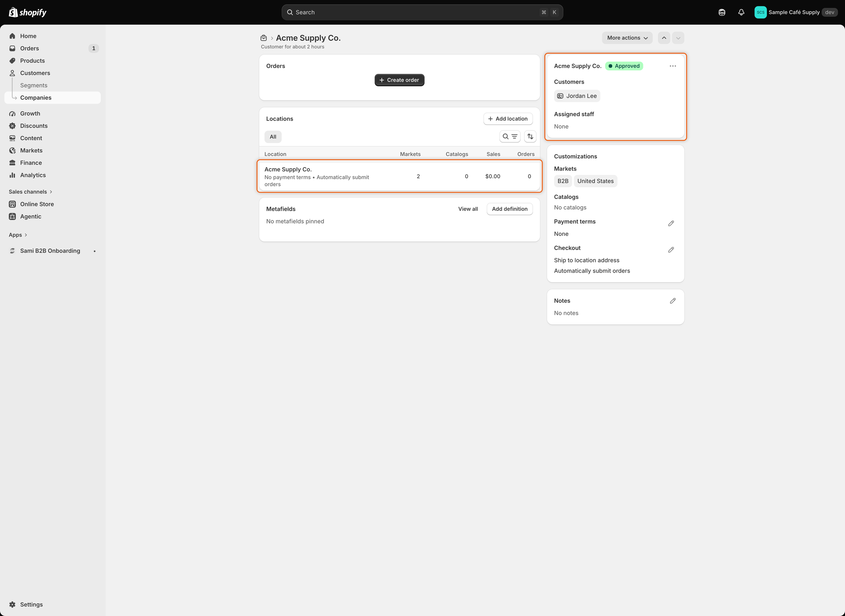Open the Jordan Lee customer chip

577,96
